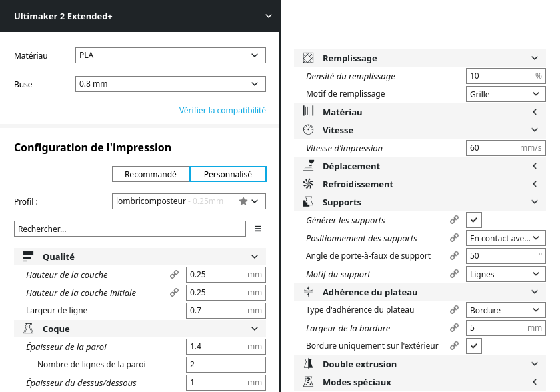
Task: Click the Rechercher search field
Action: point(130,229)
